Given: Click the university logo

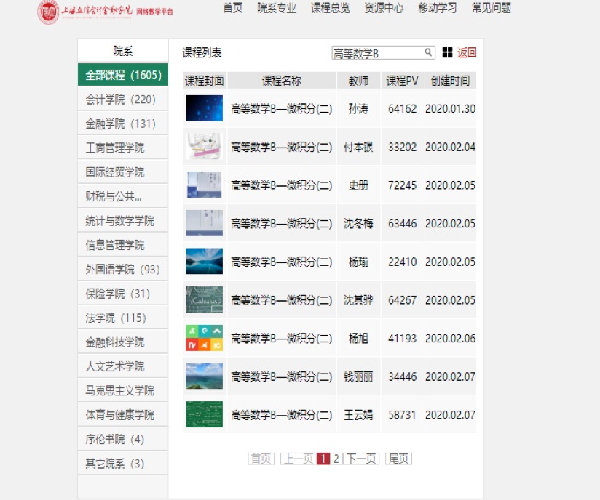Looking at the screenshot, I should tap(49, 12).
